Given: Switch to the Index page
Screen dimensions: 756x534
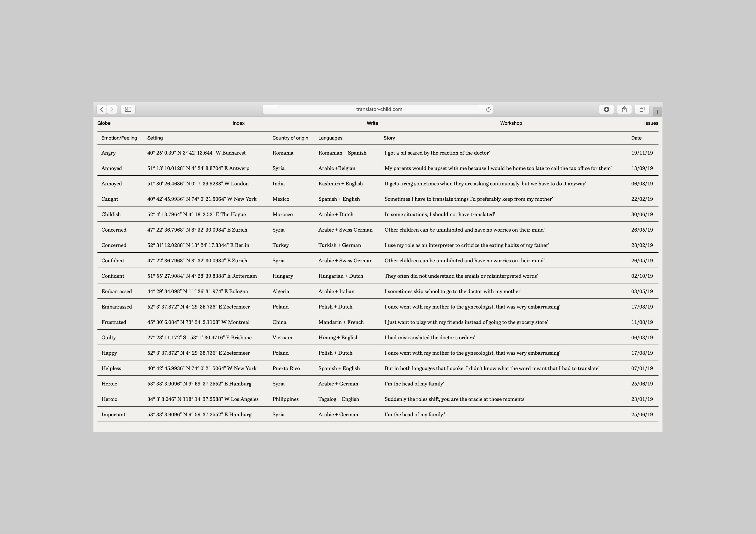Looking at the screenshot, I should 238,123.
